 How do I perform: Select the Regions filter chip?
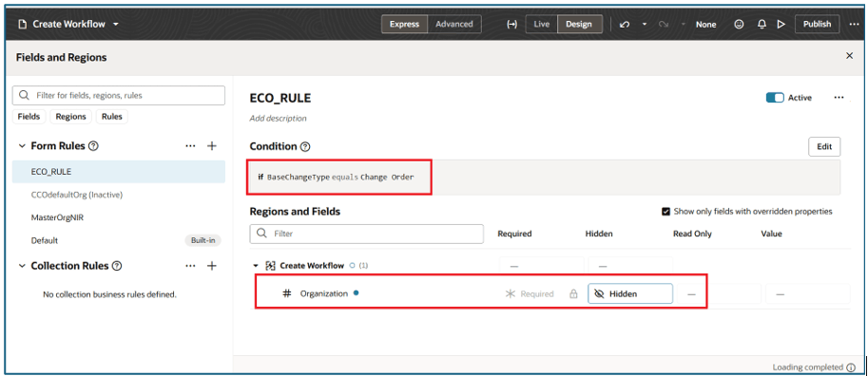71,117
